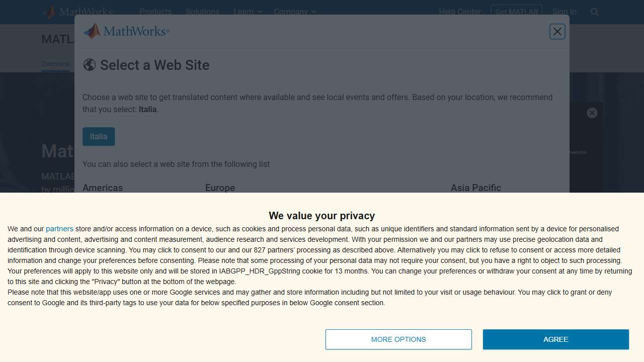
Task: Click the MathWorks logo in top navigation
Action: [x=78, y=12]
